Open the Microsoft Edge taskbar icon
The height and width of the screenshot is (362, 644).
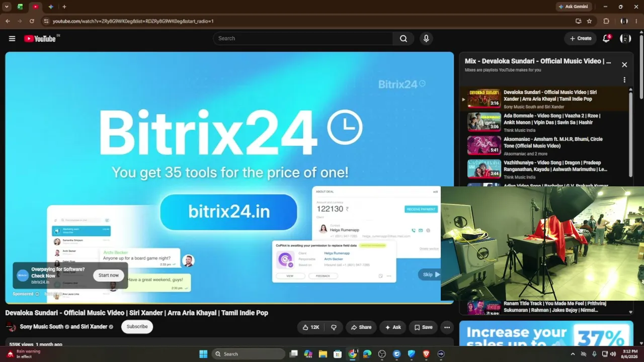point(367,354)
